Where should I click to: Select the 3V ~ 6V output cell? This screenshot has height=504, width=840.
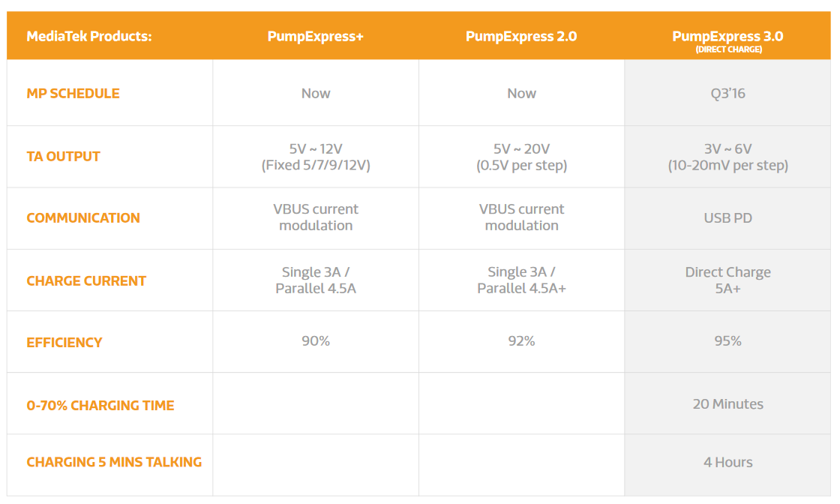click(727, 157)
